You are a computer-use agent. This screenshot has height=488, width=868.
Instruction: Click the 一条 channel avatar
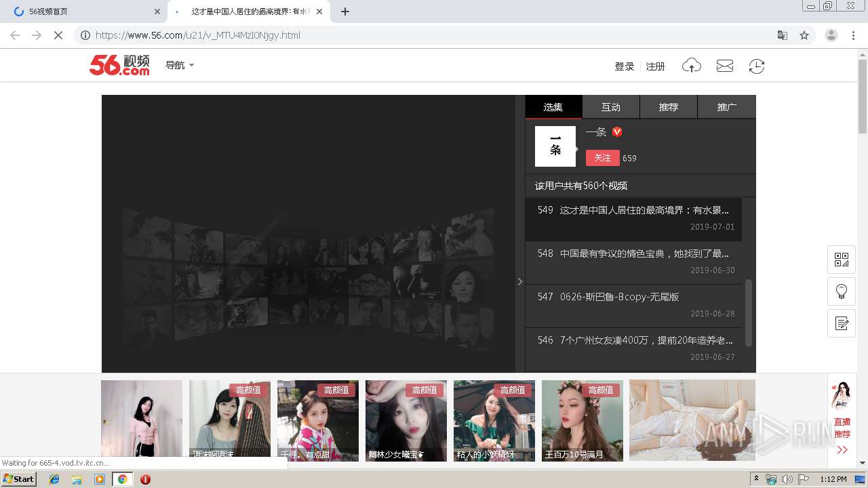pyautogui.click(x=555, y=146)
